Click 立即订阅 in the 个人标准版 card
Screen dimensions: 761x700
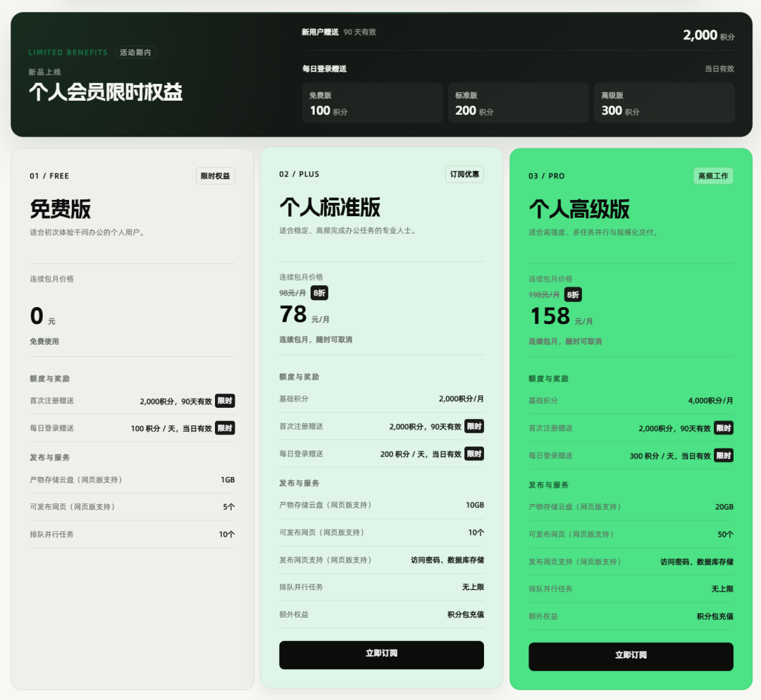[381, 655]
